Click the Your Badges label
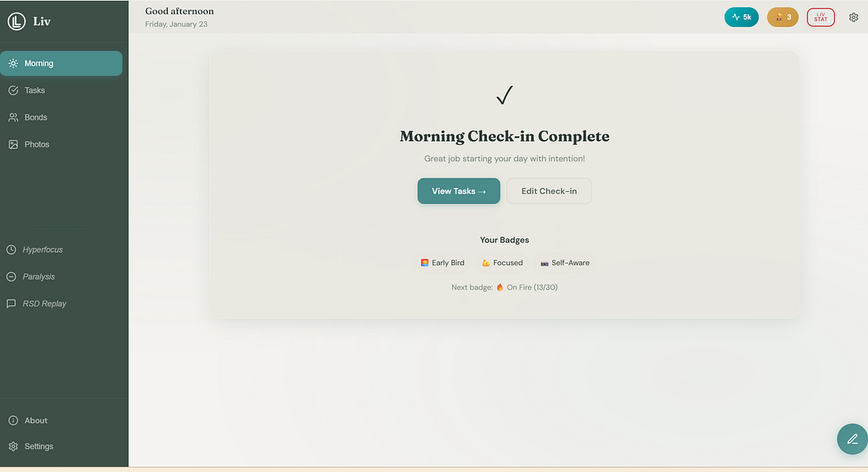 [x=504, y=240]
